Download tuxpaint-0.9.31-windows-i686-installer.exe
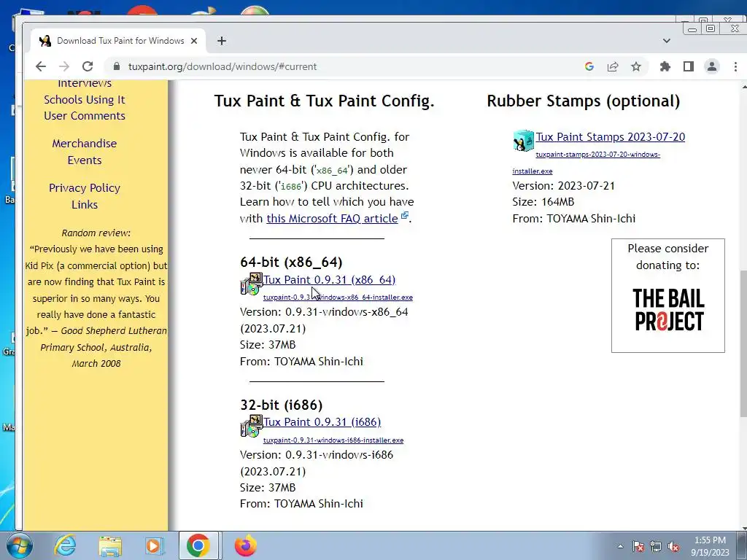747x560 pixels. tap(333, 440)
